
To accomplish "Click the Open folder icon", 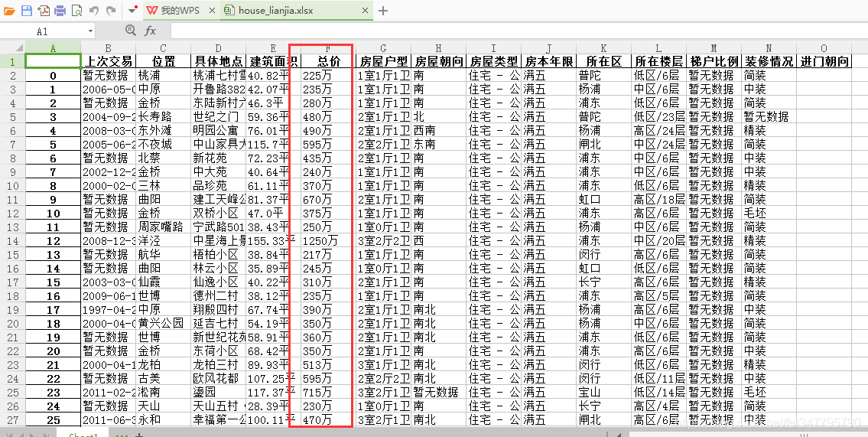I will (x=9, y=11).
